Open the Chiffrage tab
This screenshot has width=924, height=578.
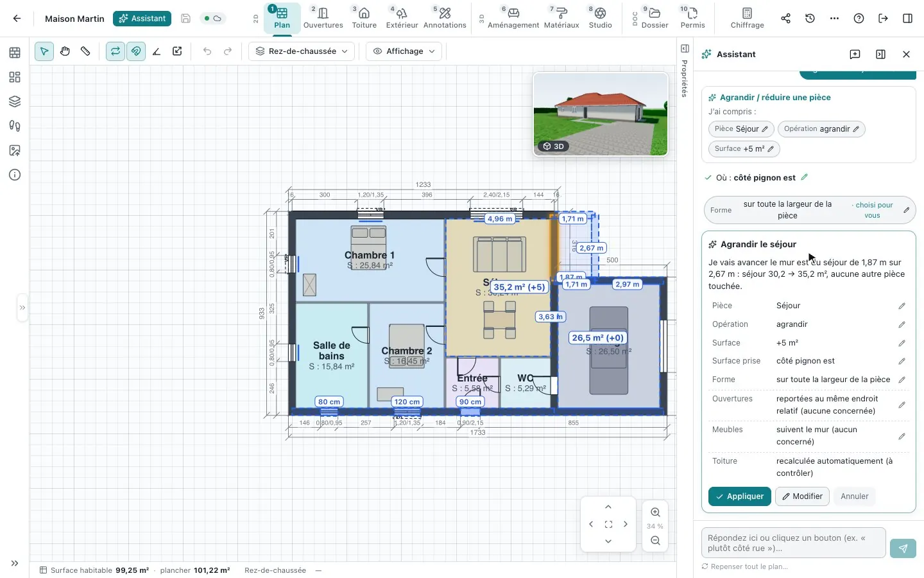click(x=748, y=18)
